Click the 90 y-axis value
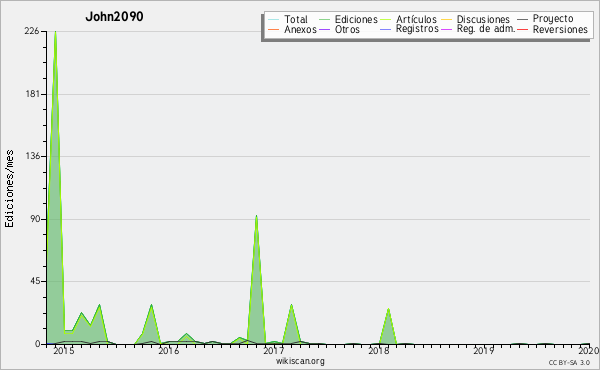 [x=34, y=219]
